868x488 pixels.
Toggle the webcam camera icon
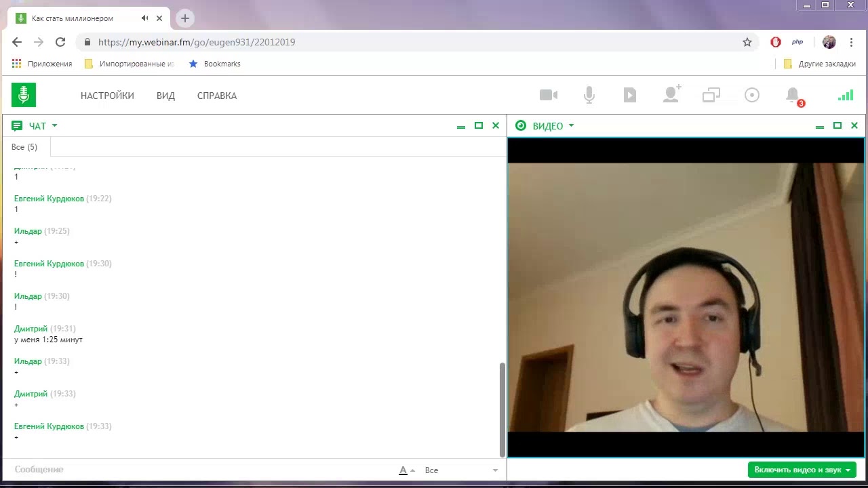549,95
